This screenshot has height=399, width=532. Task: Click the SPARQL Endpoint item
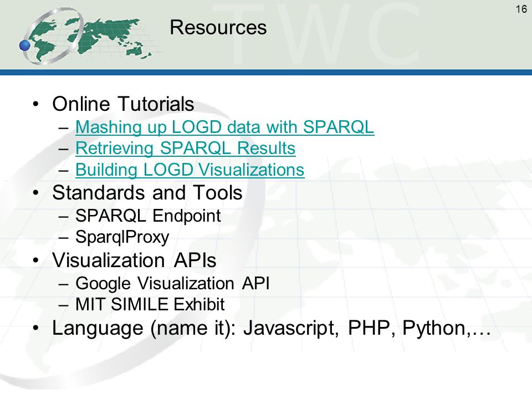pos(148,216)
